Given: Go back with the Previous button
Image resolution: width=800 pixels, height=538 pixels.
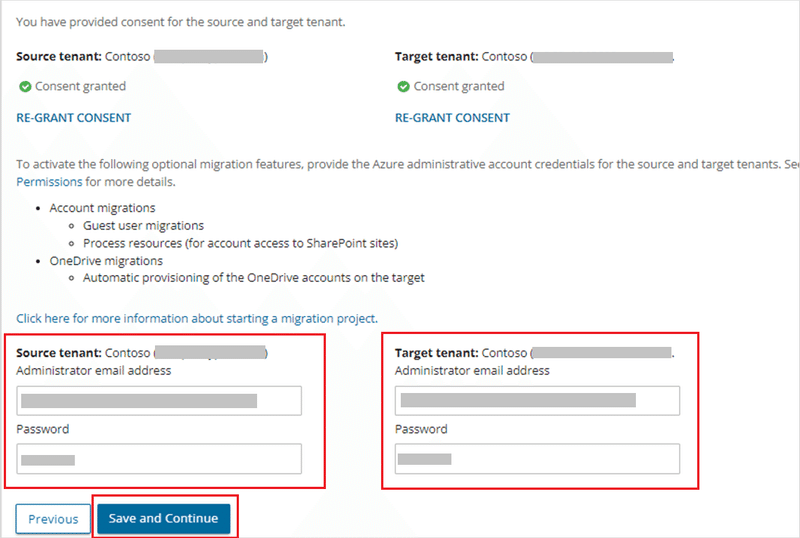Looking at the screenshot, I should 53,519.
